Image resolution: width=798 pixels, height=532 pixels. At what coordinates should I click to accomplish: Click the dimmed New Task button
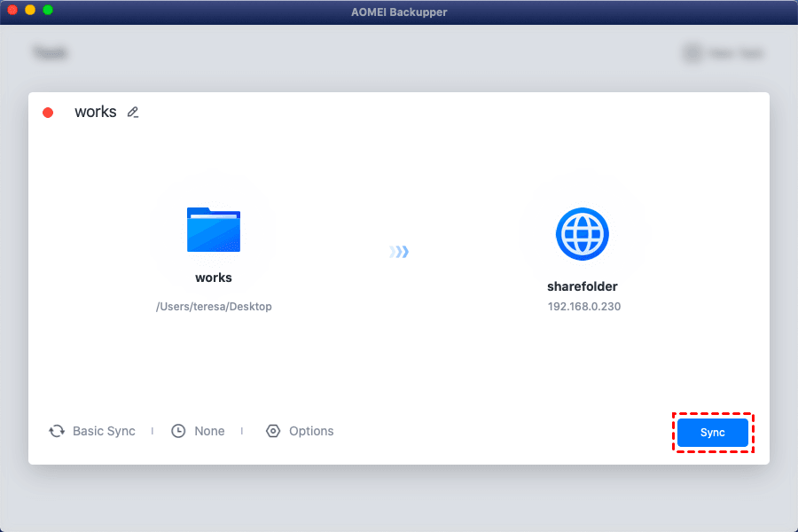723,53
